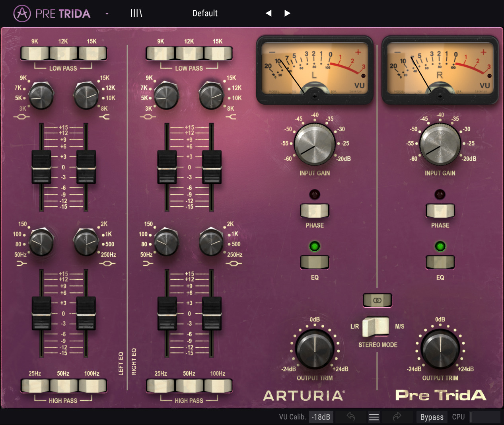504x425 pixels.
Task: Click Left EQ high-mid frequency knob (3K-9K)
Action: [x=41, y=96]
